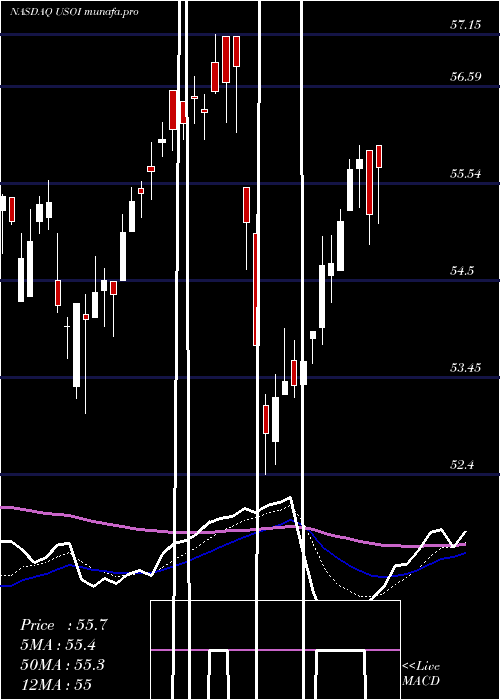Click the 56.59 price level label
Screen dimensions: 500x700
(x=465, y=77)
